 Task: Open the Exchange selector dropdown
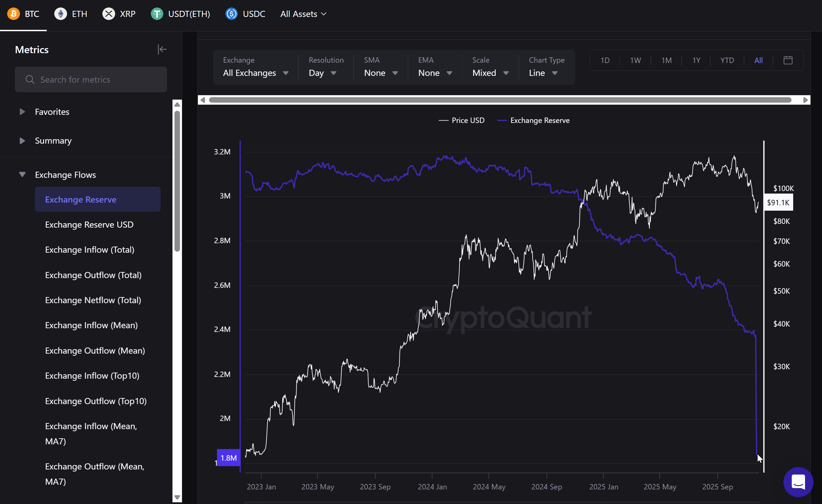pyautogui.click(x=255, y=73)
